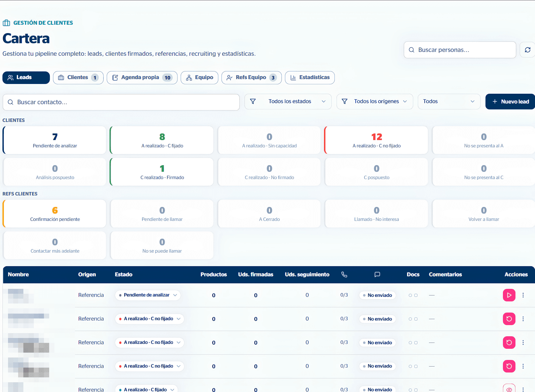Start the play action for Pendiente de analizar row

509,295
